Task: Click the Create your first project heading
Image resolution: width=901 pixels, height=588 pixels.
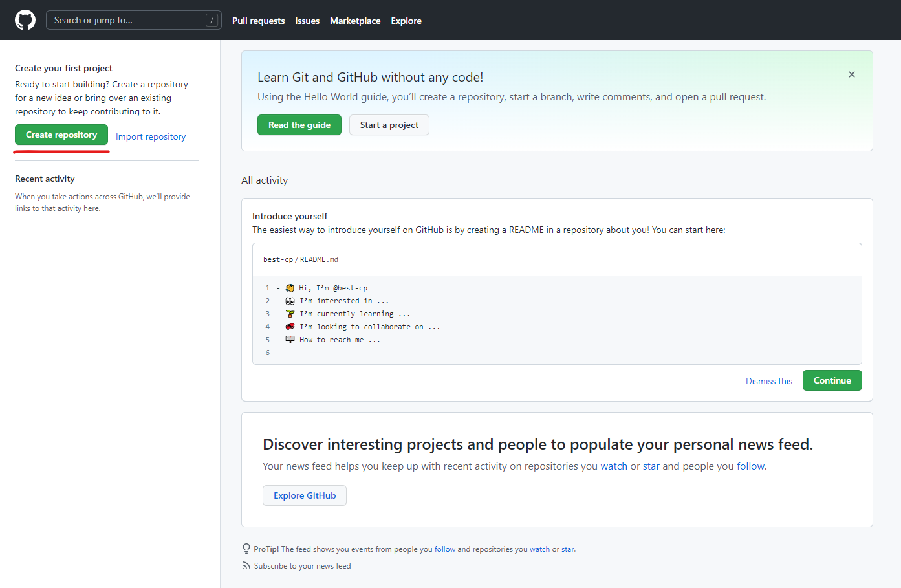Action: (x=63, y=68)
